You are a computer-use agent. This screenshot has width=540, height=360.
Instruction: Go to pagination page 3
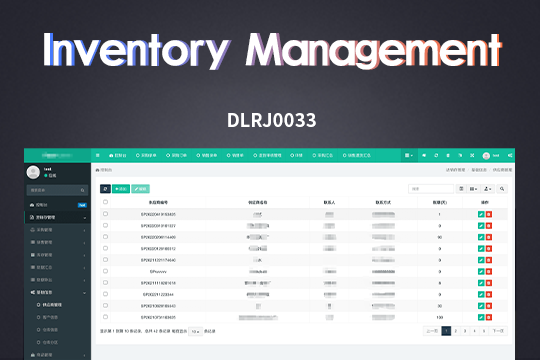465,331
